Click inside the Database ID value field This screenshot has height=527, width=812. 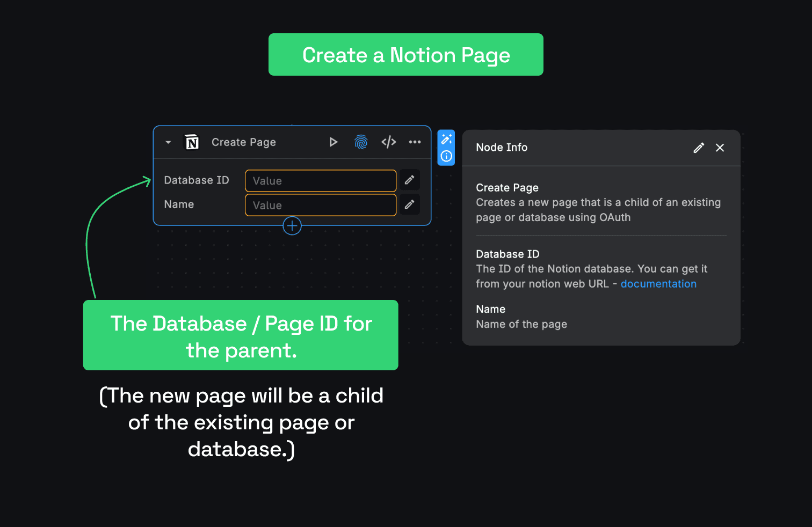pos(320,180)
